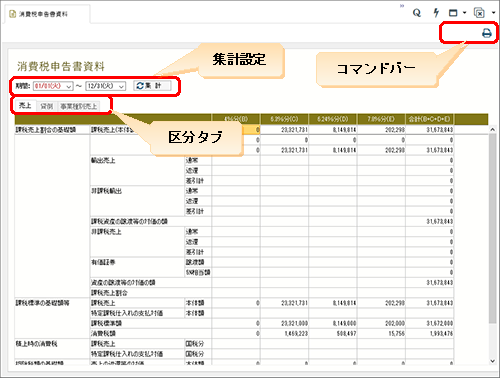500x378 pixels.
Task: Click the window layout icon
Action: (x=453, y=13)
